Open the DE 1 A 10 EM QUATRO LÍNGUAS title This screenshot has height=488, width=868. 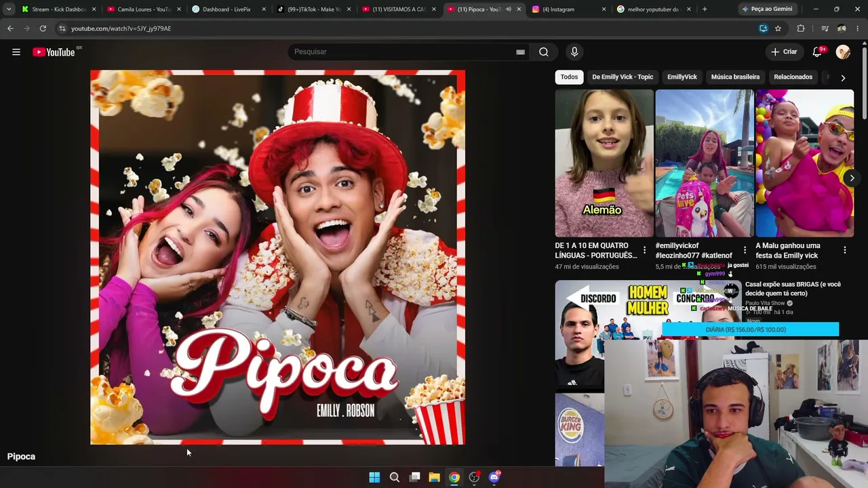click(596, 251)
